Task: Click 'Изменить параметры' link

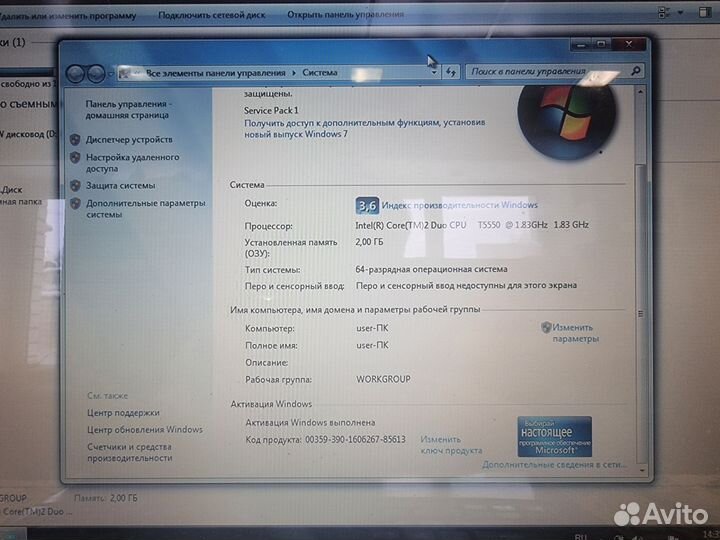Action: (575, 333)
